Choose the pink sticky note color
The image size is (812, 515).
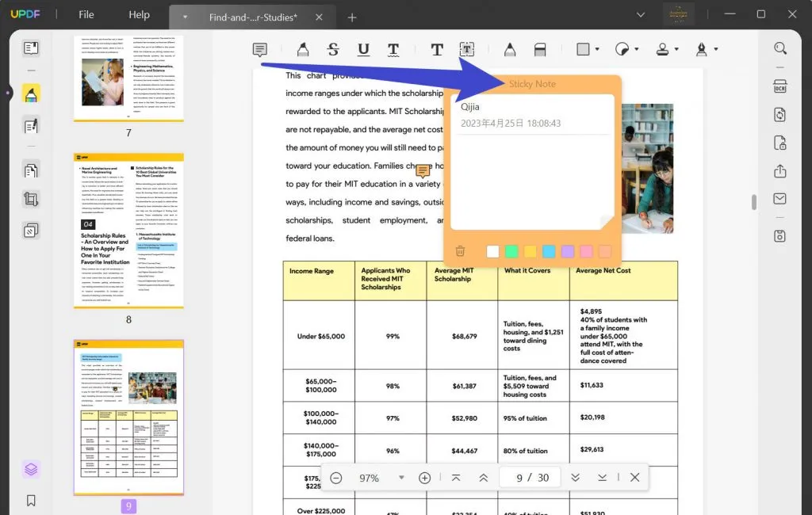pos(586,251)
